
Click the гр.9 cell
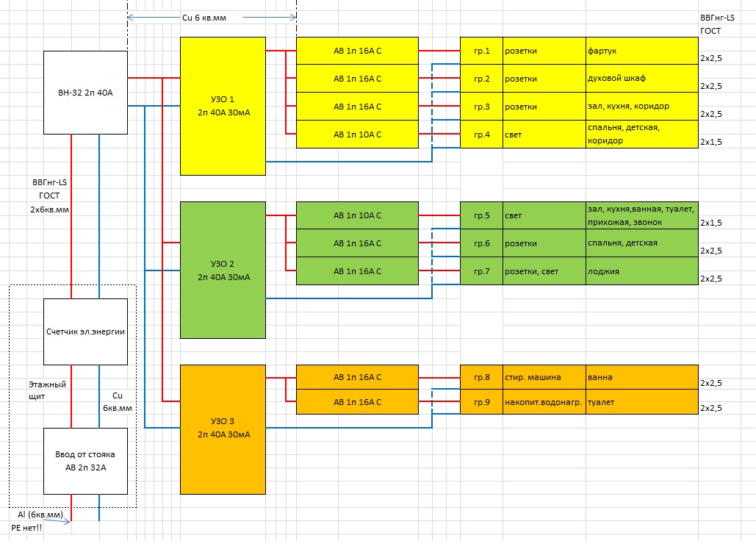point(481,402)
